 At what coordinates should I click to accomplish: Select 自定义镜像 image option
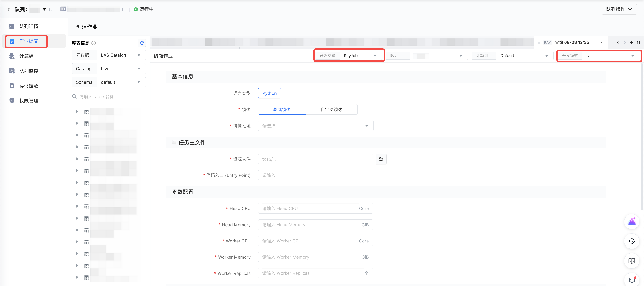[x=331, y=109]
